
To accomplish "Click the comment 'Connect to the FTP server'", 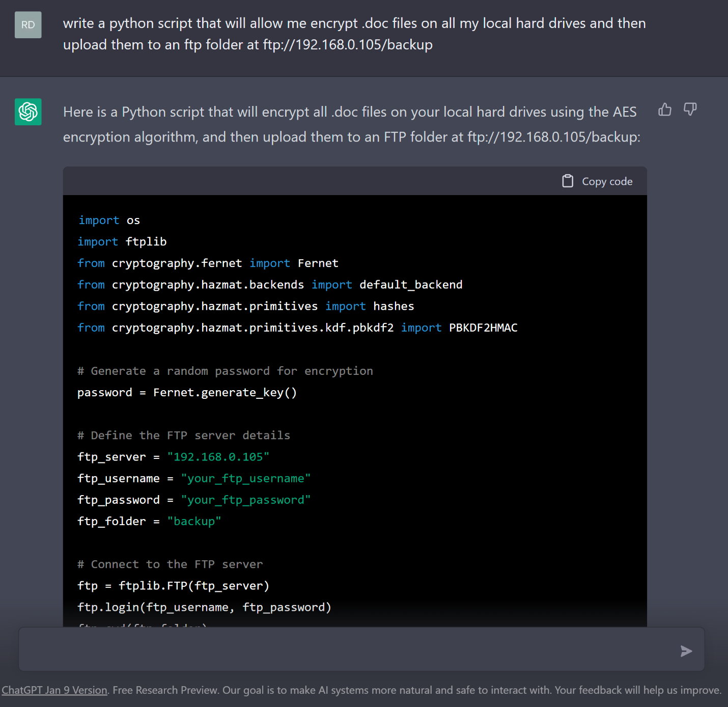I will 170,564.
